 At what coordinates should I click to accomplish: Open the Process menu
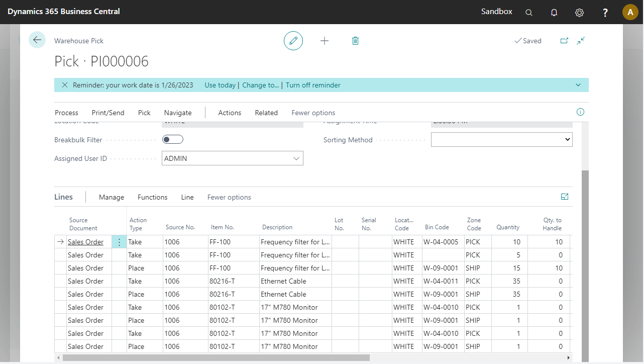click(x=66, y=113)
